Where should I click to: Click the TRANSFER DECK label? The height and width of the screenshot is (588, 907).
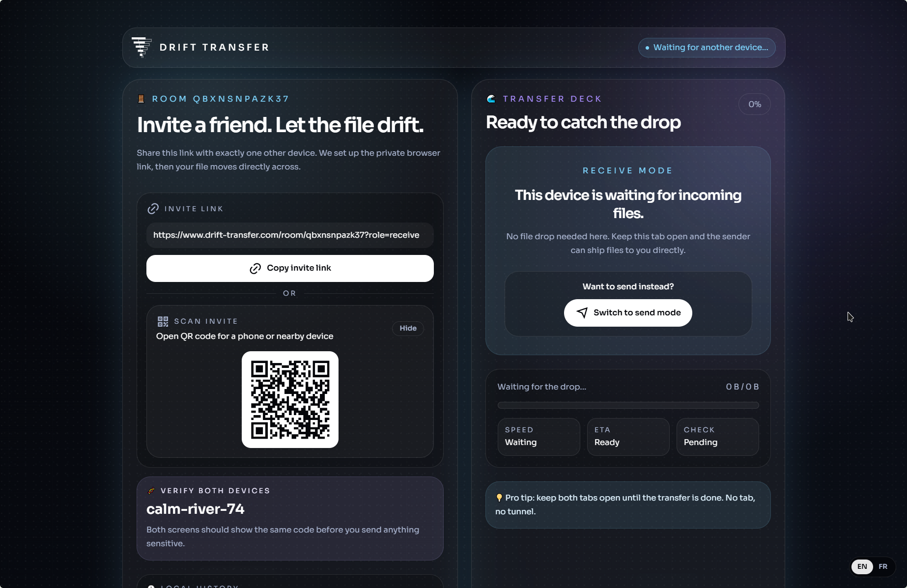pos(552,99)
